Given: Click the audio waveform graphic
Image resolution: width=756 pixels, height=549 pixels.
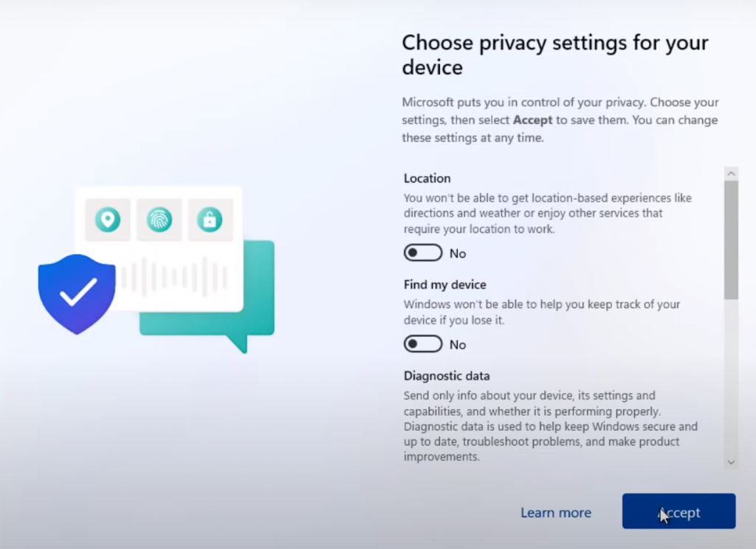Looking at the screenshot, I should 173,277.
